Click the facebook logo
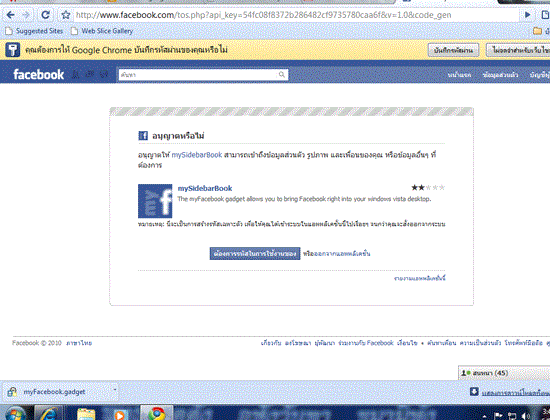550x420 pixels. click(39, 74)
